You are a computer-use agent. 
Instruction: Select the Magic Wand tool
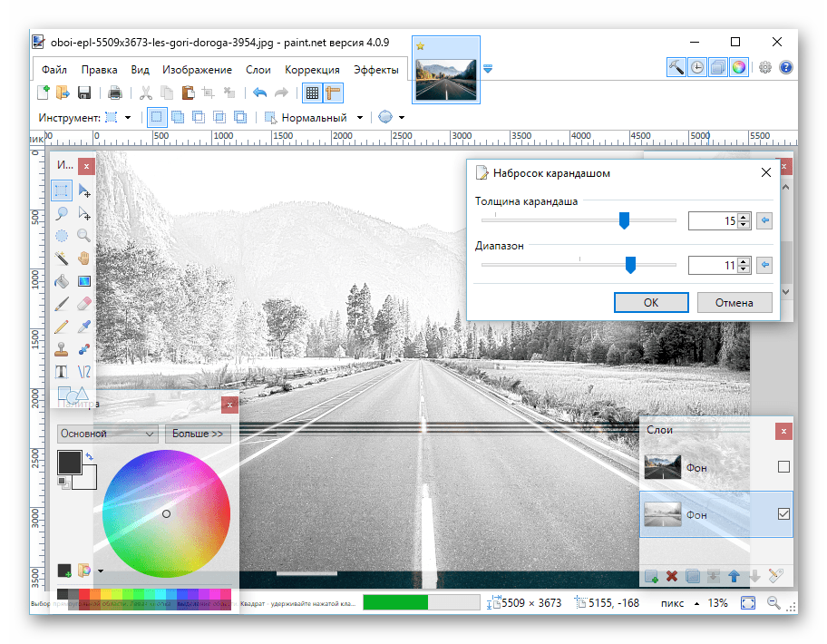click(62, 259)
